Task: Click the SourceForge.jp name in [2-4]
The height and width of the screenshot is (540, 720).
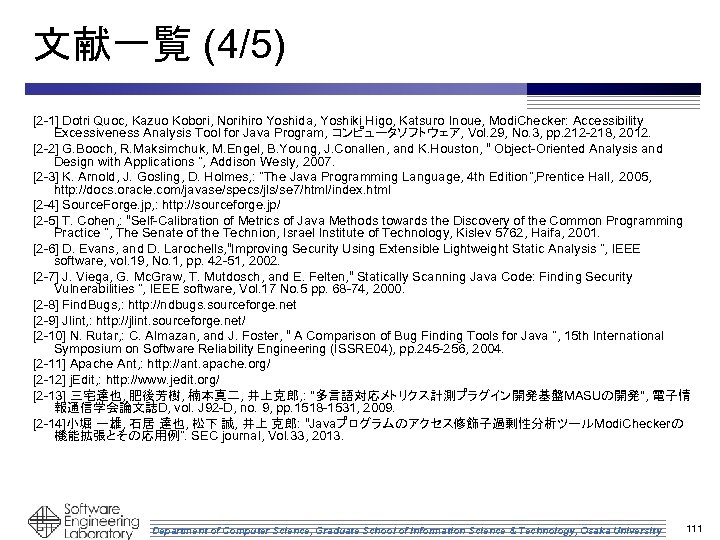Action: 107,205
